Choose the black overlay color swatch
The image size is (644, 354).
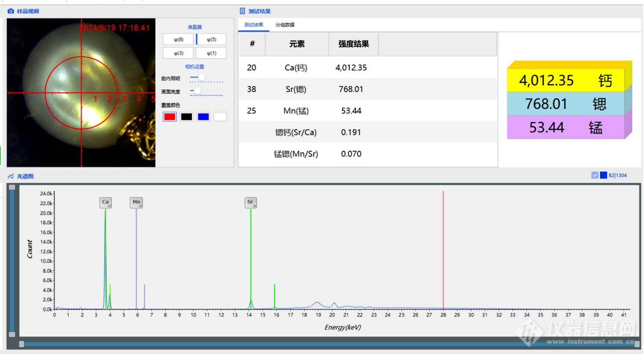point(186,117)
